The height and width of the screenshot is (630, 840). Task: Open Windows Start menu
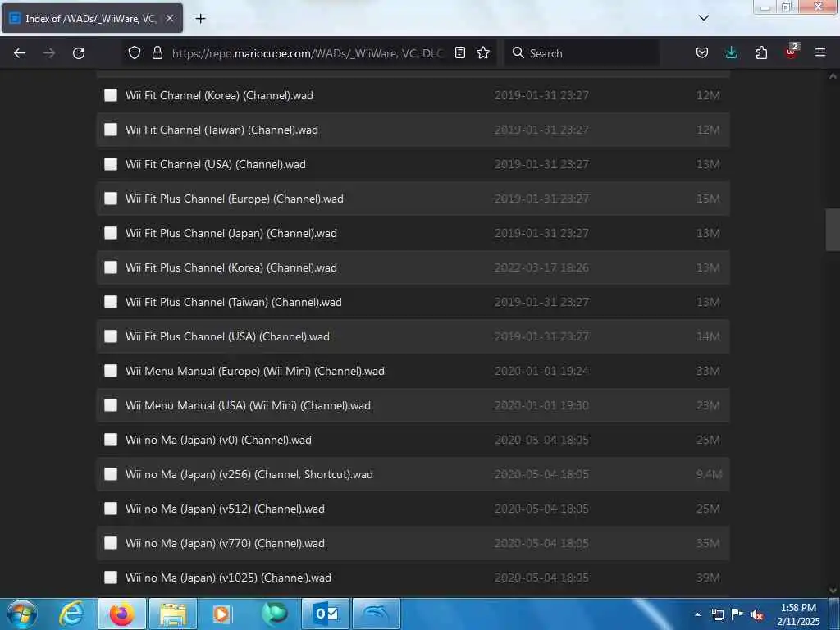(x=22, y=614)
